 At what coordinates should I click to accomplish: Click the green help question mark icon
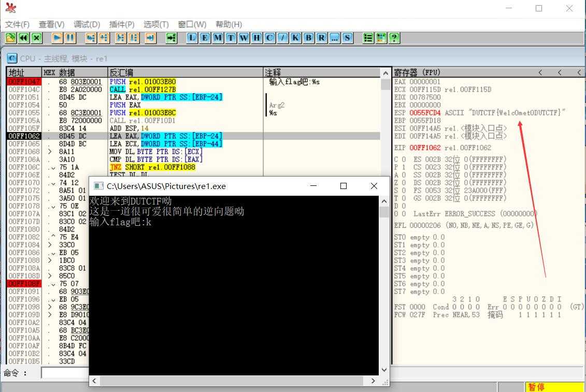click(394, 38)
